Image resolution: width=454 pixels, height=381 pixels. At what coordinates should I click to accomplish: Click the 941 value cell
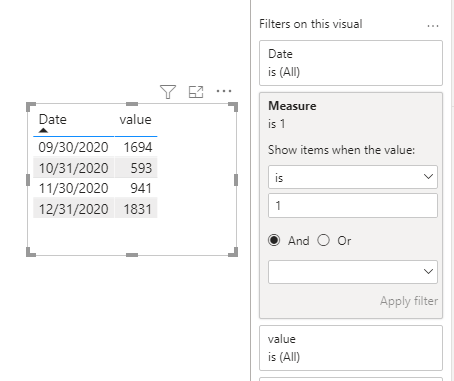(136, 188)
